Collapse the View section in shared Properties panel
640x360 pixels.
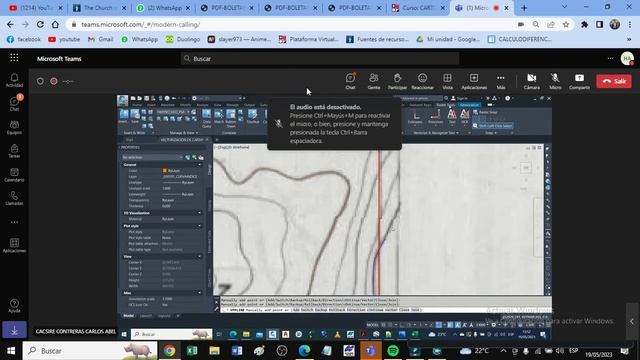tap(199, 256)
